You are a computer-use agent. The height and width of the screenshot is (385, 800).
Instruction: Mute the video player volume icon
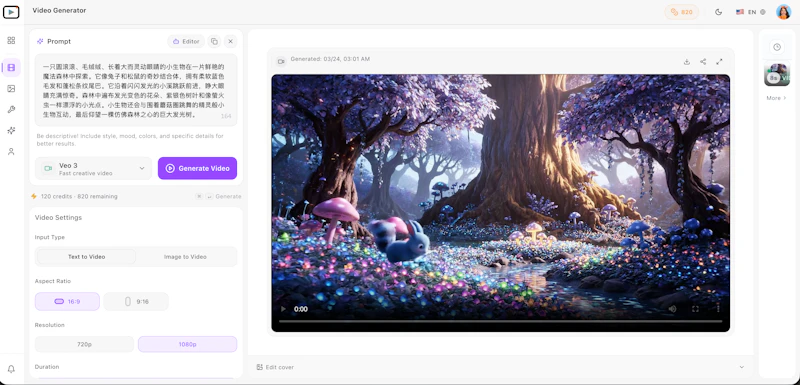[x=672, y=309]
